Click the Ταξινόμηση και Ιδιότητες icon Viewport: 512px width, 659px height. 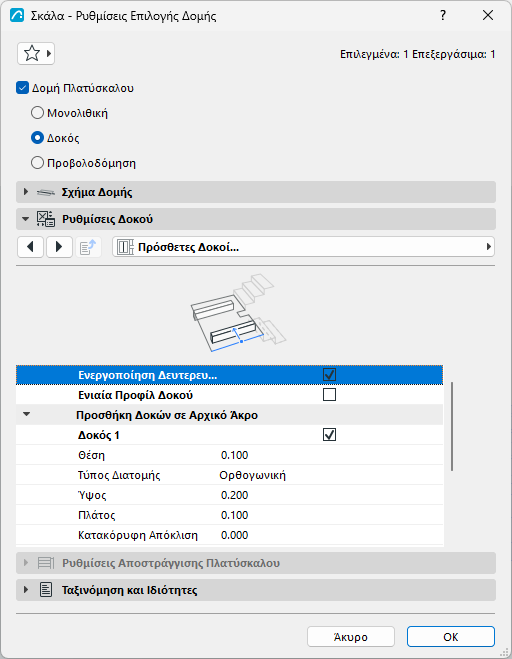click(46, 590)
